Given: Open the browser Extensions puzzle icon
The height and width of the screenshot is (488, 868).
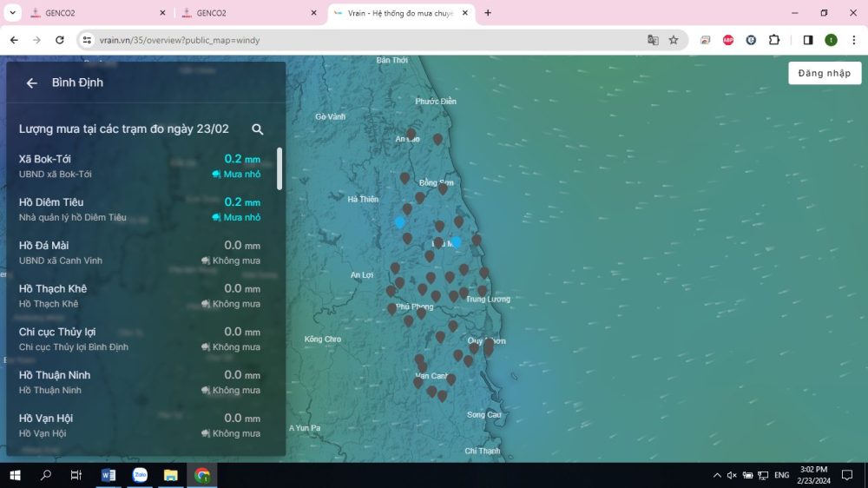Looking at the screenshot, I should [774, 40].
